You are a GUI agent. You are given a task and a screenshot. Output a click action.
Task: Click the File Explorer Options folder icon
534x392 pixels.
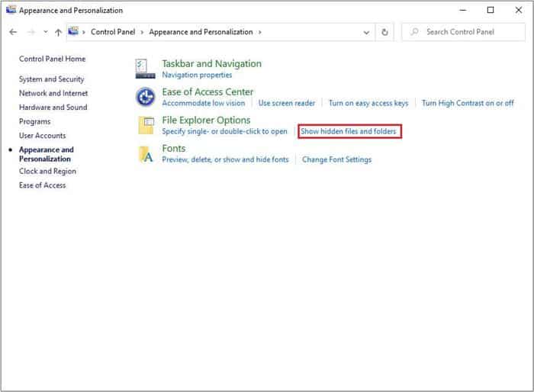click(146, 125)
